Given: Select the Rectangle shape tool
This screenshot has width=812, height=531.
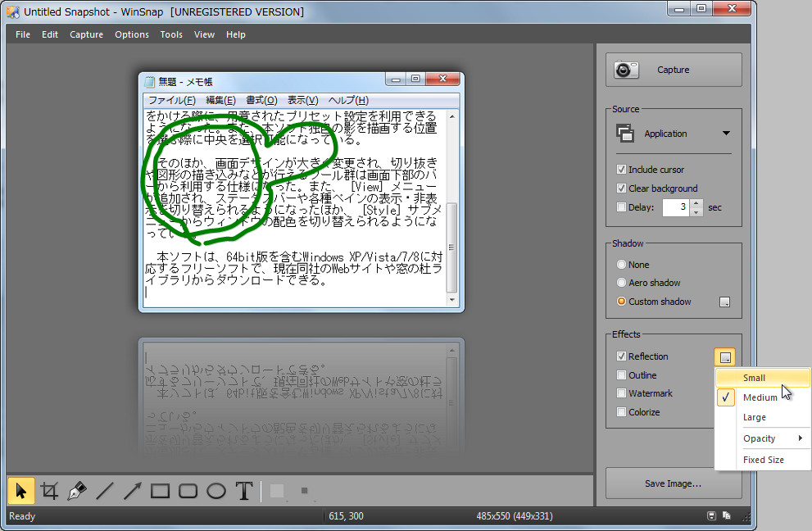Looking at the screenshot, I should [160, 490].
